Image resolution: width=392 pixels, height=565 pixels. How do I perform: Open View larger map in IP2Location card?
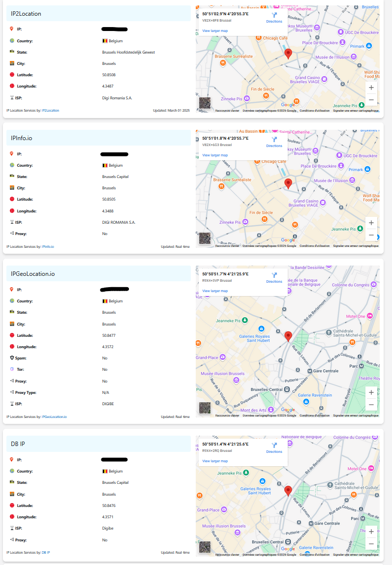click(x=215, y=30)
